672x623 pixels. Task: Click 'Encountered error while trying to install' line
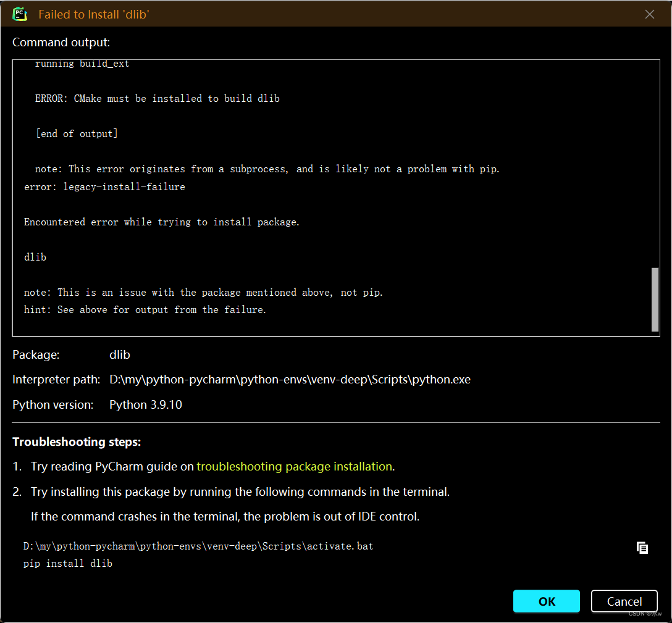[x=162, y=222]
